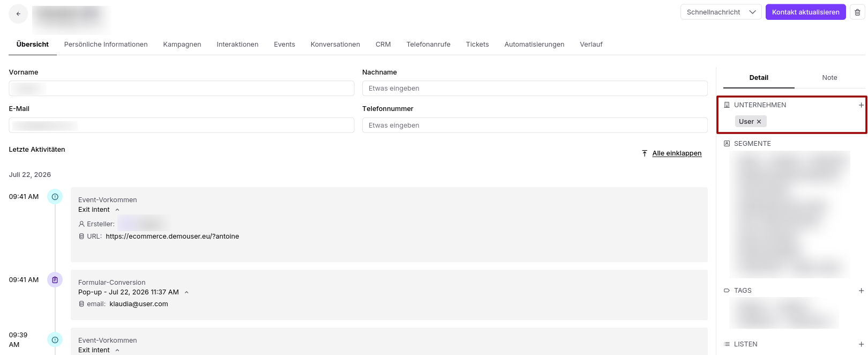Image resolution: width=868 pixels, height=355 pixels.
Task: Collapse the Pop-up form conversion entry
Action: (186, 292)
